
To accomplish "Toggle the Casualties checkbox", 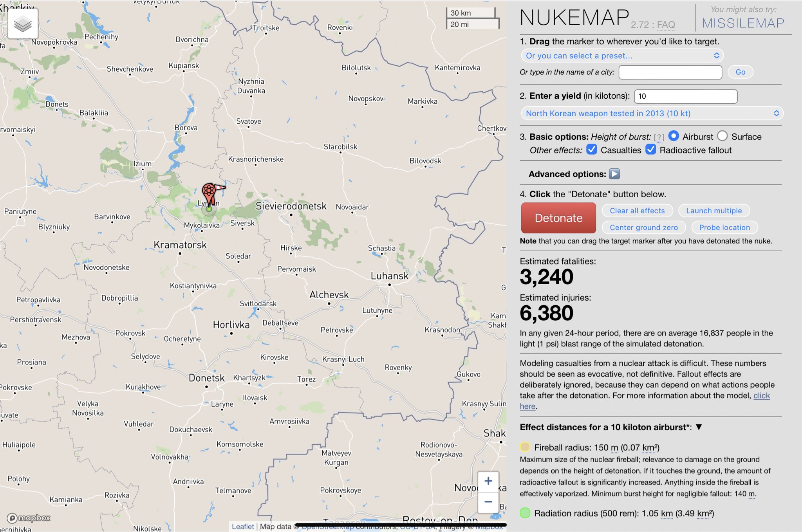I will point(592,150).
